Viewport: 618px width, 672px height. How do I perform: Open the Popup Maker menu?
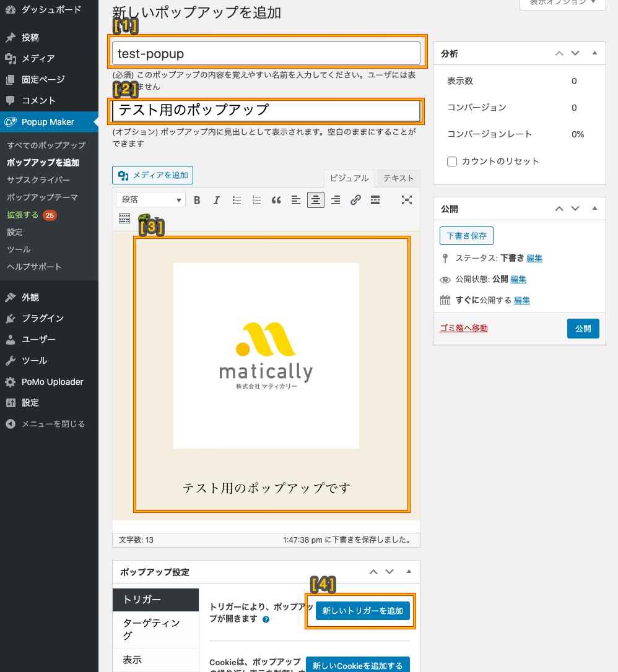[50, 122]
